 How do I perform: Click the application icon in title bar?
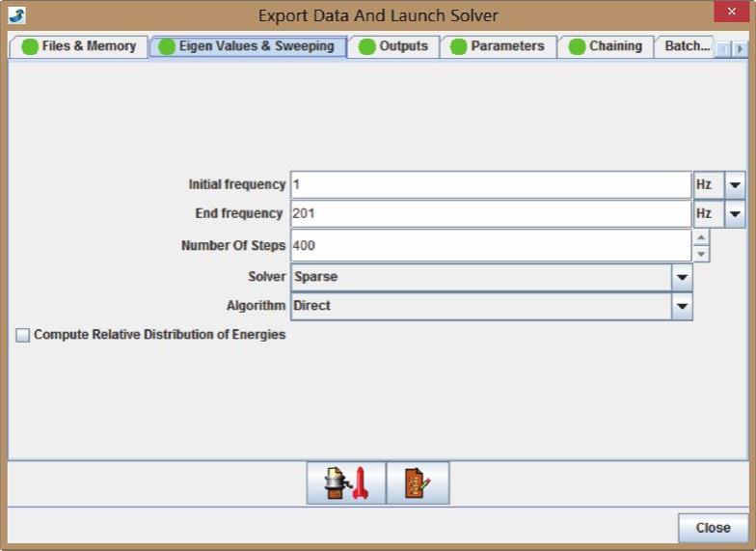pyautogui.click(x=16, y=15)
